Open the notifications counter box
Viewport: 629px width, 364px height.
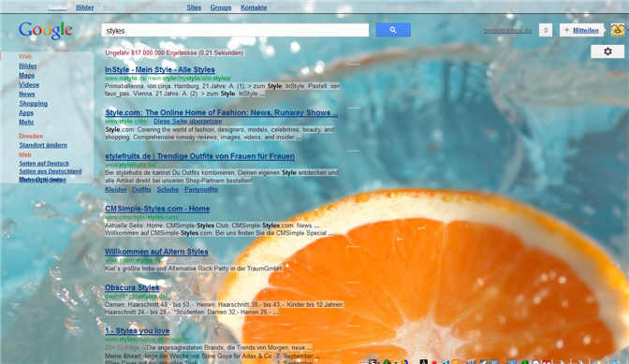coord(546,30)
